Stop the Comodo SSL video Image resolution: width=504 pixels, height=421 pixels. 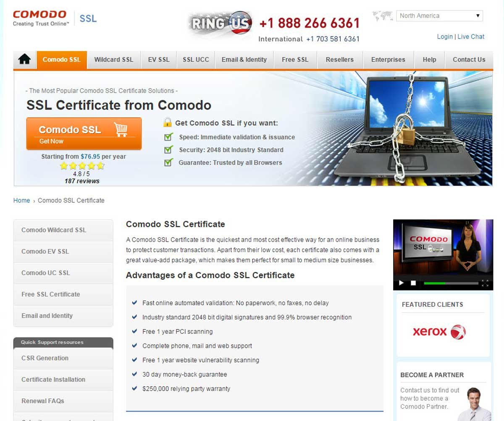tap(413, 283)
